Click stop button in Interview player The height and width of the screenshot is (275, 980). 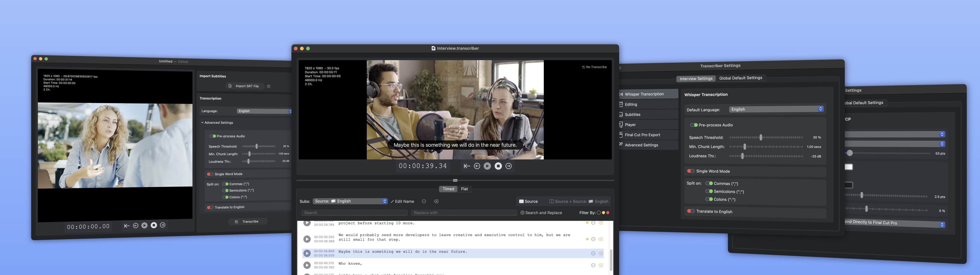pos(498,166)
